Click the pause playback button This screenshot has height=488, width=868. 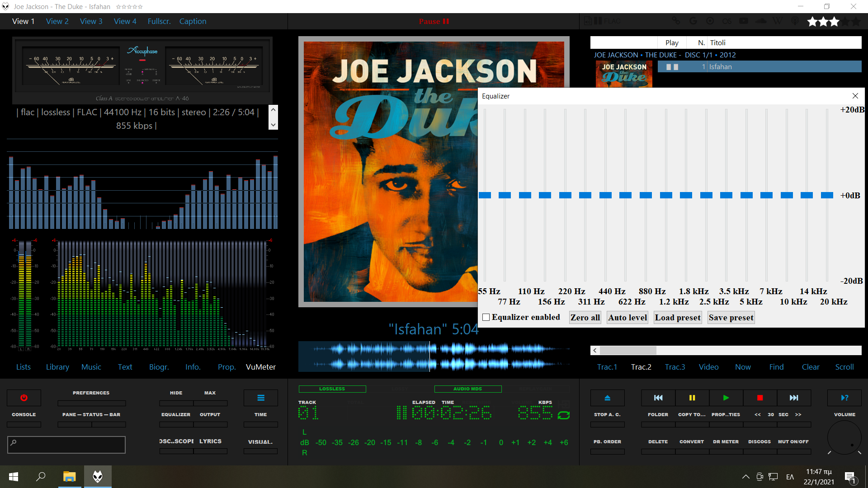692,398
